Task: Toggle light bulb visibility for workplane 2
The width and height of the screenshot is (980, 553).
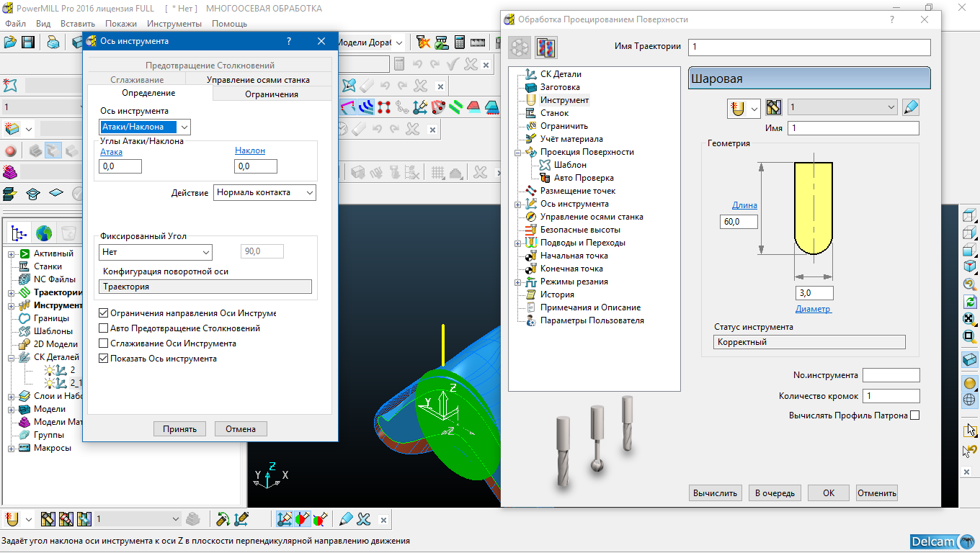Action: [50, 370]
